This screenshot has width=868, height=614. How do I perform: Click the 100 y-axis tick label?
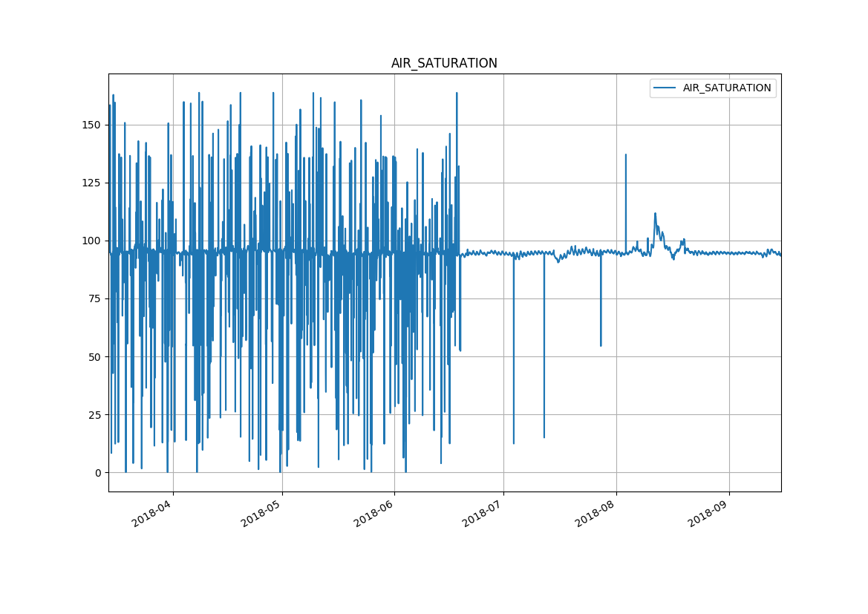pyautogui.click(x=93, y=241)
